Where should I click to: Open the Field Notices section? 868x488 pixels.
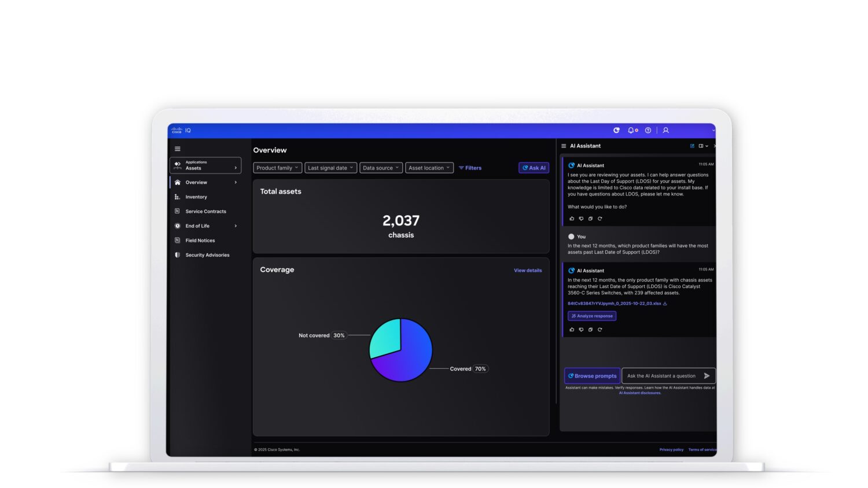[x=200, y=240]
